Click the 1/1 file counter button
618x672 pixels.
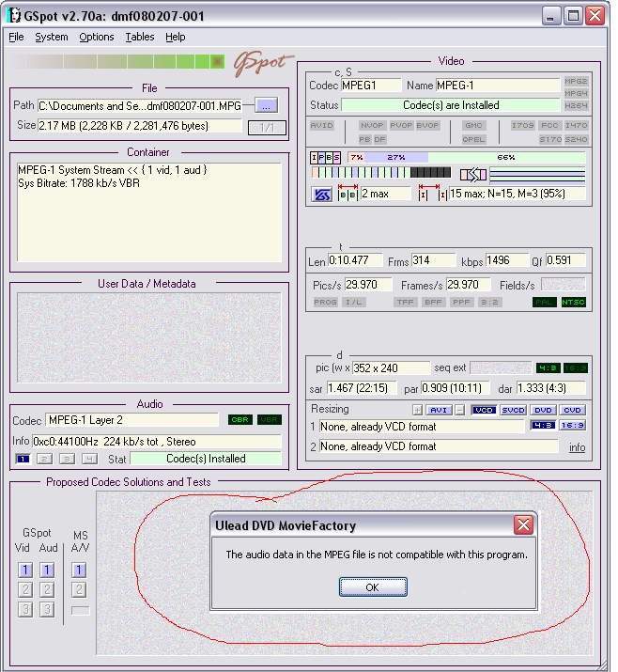[267, 127]
